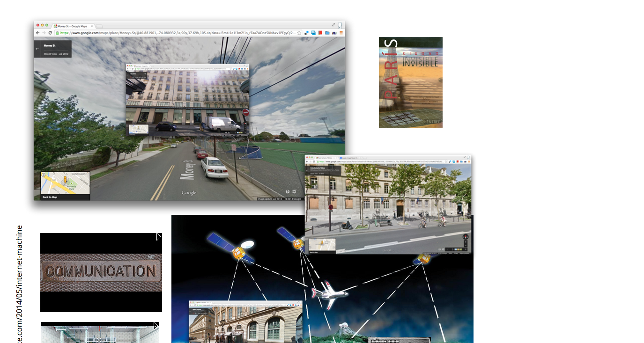The height and width of the screenshot is (343, 644).
Task: Click the bookmark star in Money St address bar
Action: (299, 33)
